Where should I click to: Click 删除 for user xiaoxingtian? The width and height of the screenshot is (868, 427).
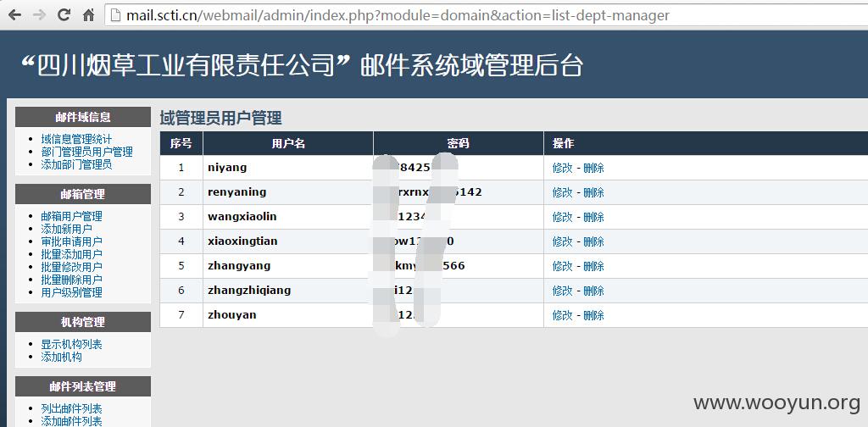(x=593, y=241)
